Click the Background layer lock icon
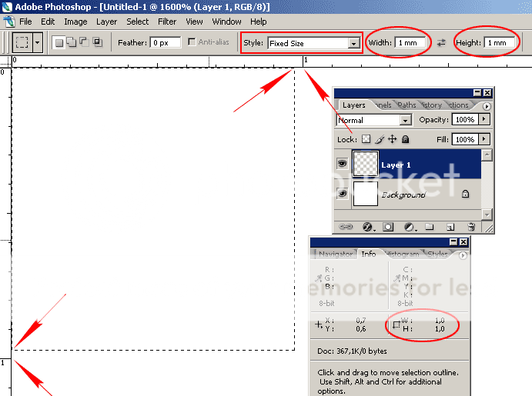The image size is (532, 396). pyautogui.click(x=466, y=194)
